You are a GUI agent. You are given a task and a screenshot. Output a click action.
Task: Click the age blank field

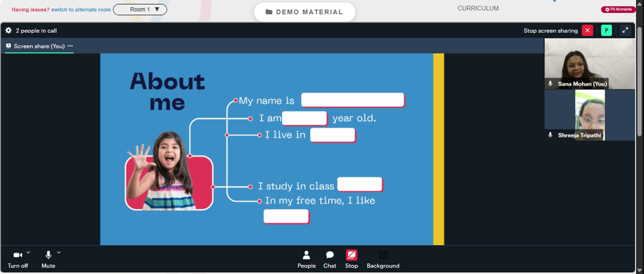(x=305, y=119)
